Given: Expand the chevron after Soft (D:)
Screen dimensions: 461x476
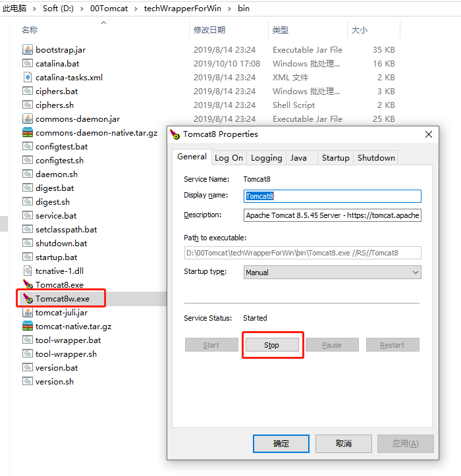Looking at the screenshot, I should (82, 9).
